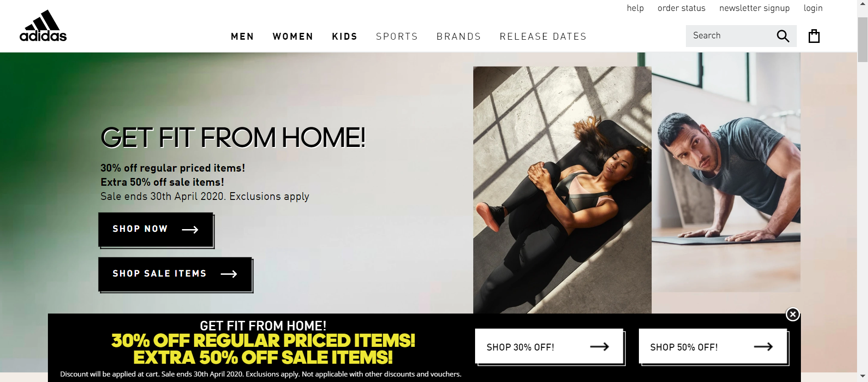Image resolution: width=868 pixels, height=382 pixels.
Task: Open the WOMEN menu
Action: tap(293, 37)
